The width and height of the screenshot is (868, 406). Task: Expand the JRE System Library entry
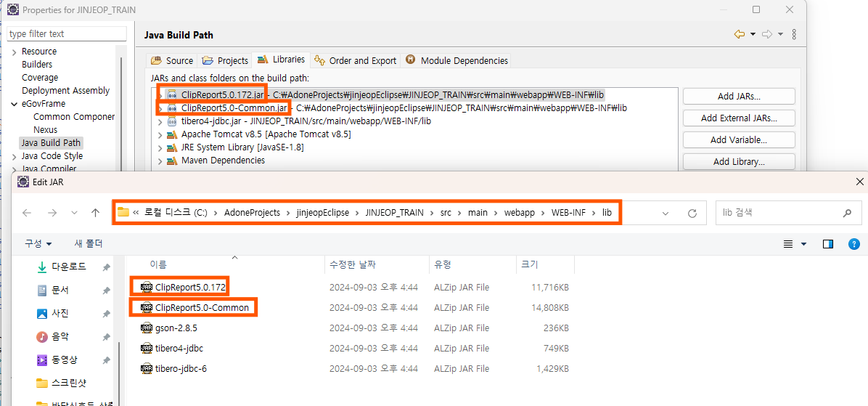[160, 147]
